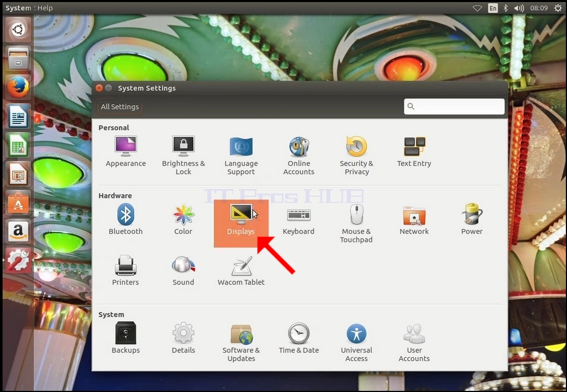The image size is (567, 392).
Task: Open Wacom Tablet settings
Action: (x=241, y=270)
